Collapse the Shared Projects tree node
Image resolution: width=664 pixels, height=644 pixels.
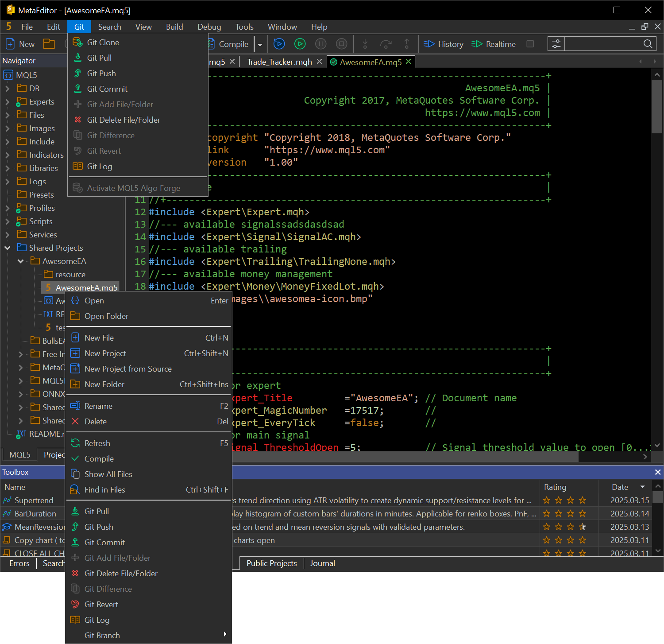[8, 248]
